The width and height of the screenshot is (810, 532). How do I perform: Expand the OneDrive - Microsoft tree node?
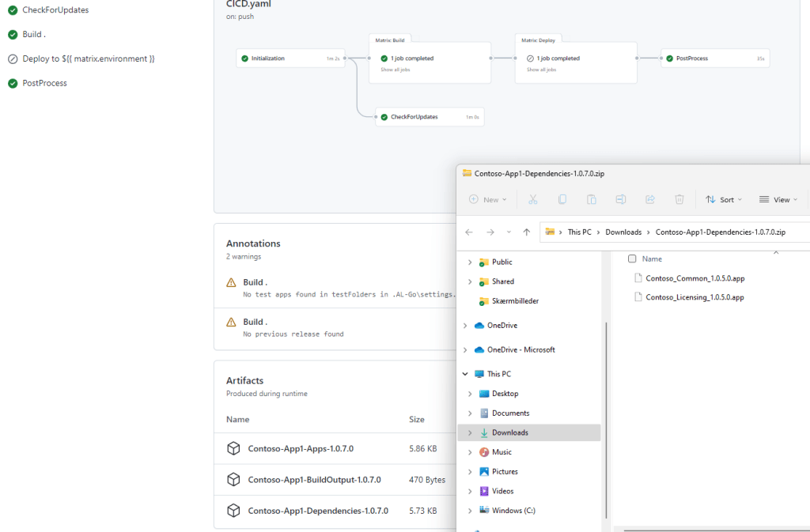coord(465,350)
